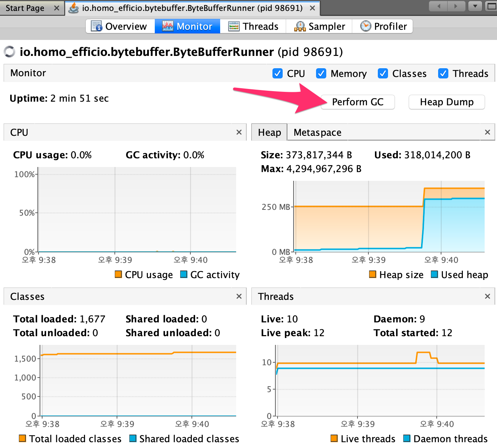Click the Live peak 12 value
The width and height of the screenshot is (497, 448).
[x=293, y=333]
